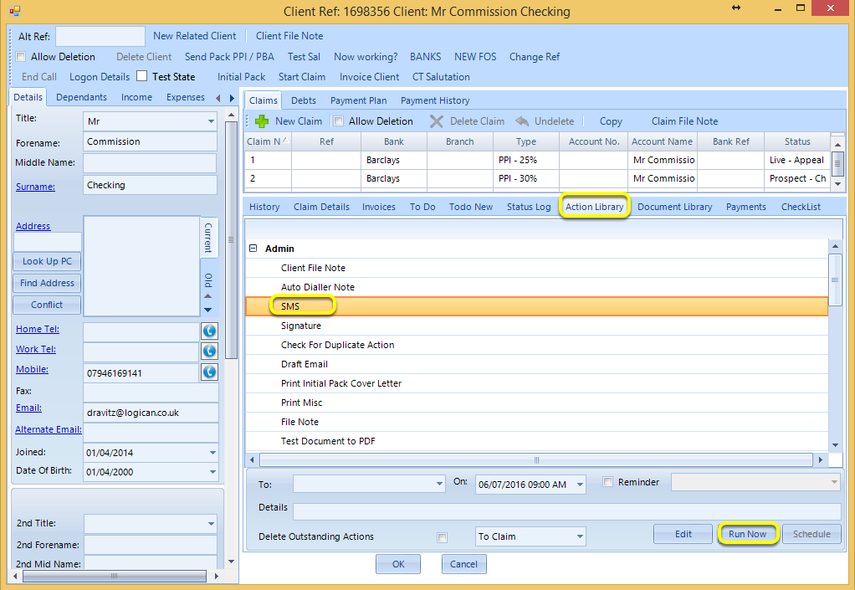Switch to the Document Library tab
The width and height of the screenshot is (855, 590).
point(675,207)
